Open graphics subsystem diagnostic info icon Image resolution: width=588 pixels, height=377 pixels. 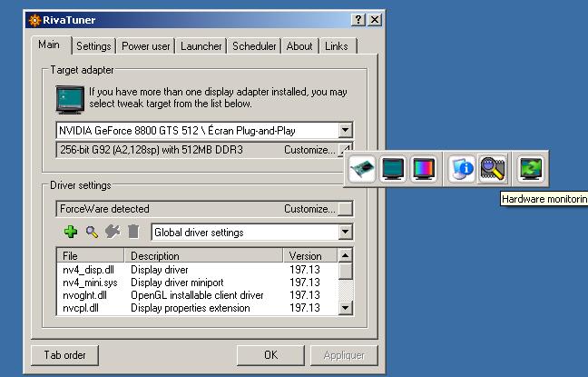[462, 169]
